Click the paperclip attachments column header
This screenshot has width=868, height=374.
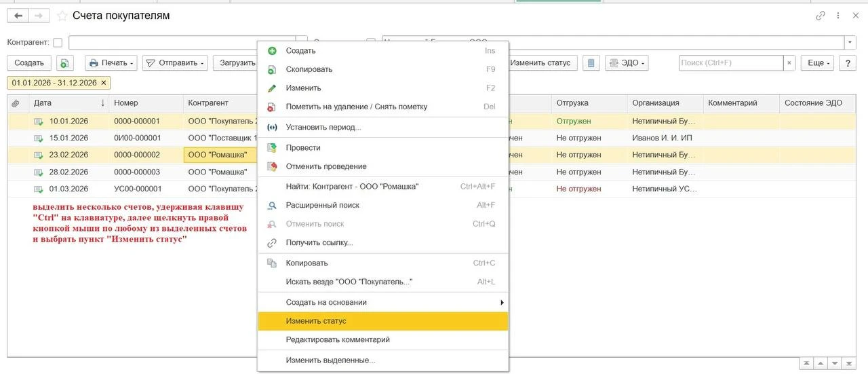16,103
